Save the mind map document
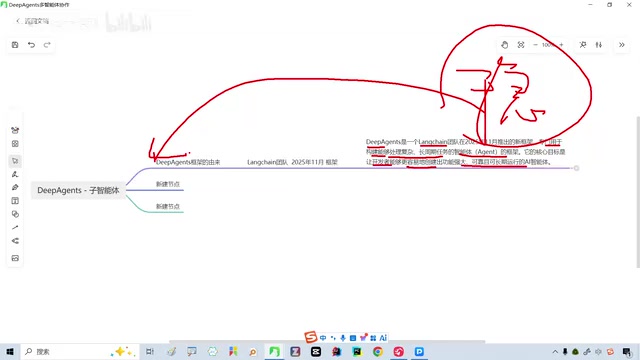The image size is (640, 360). point(15,45)
